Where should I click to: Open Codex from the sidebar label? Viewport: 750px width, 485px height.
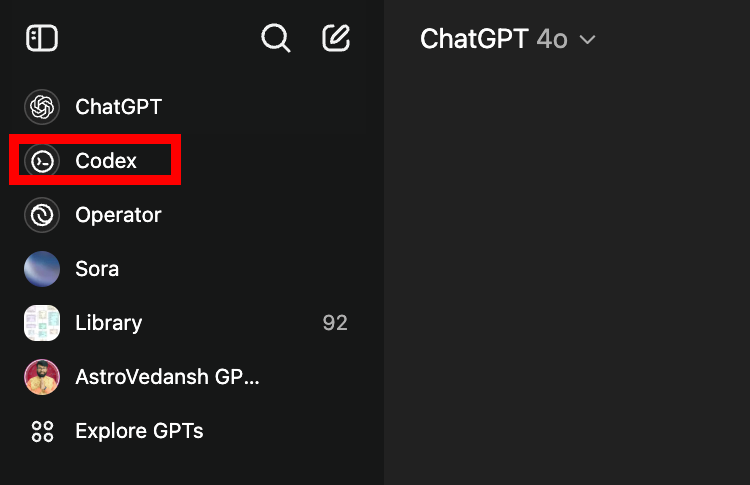(106, 161)
